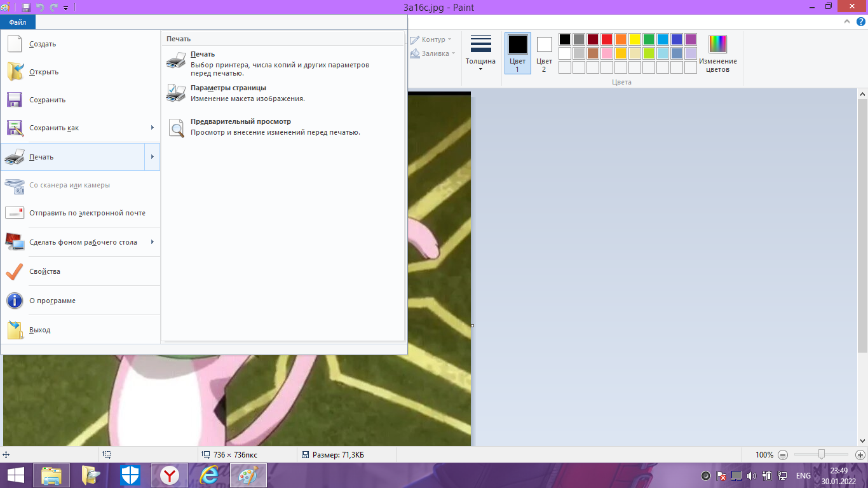Open Предварительный просмотр magnifier icon
The width and height of the screenshot is (868, 488).
[x=176, y=128]
